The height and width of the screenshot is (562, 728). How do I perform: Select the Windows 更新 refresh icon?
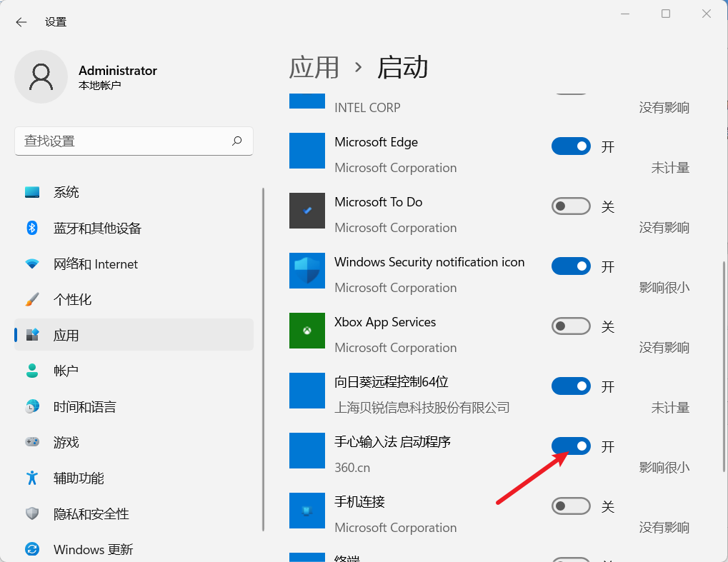pos(32,549)
